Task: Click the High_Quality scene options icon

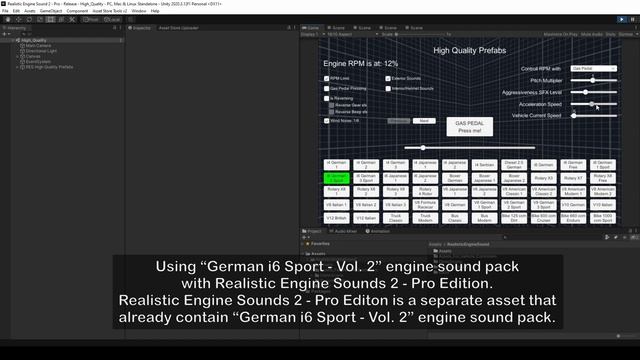Action: (121, 40)
